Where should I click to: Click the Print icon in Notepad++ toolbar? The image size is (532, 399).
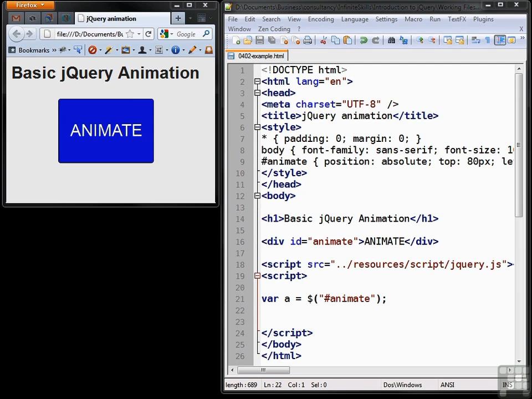[308, 40]
